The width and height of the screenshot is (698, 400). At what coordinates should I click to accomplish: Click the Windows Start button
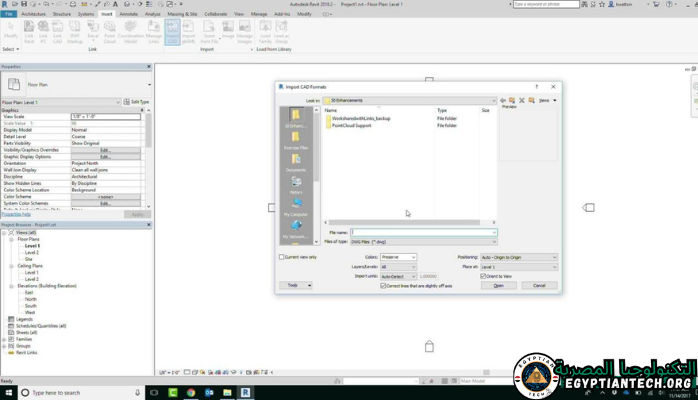click(8, 392)
